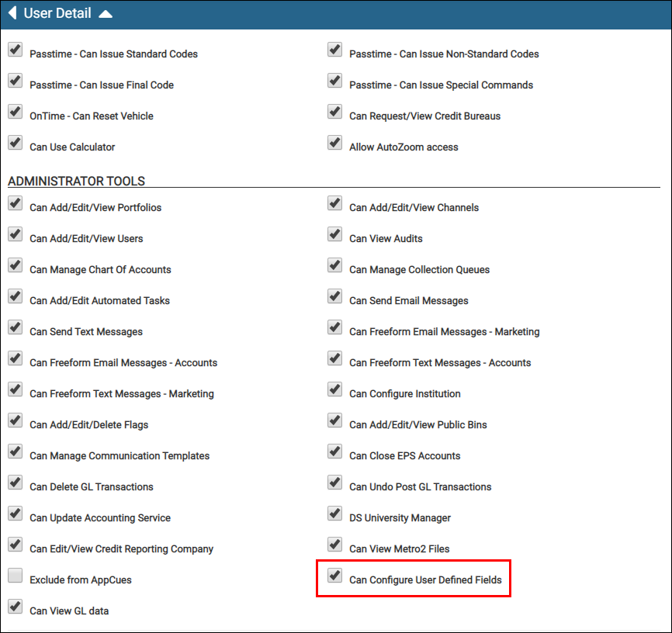The height and width of the screenshot is (633, 672).
Task: Collapse the User Detail section with the up triangle
Action: (x=106, y=14)
